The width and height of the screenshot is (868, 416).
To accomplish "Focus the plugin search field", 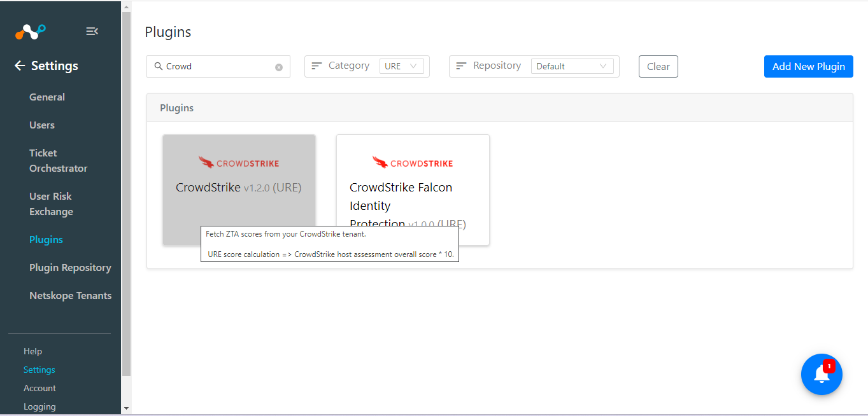I will point(218,66).
